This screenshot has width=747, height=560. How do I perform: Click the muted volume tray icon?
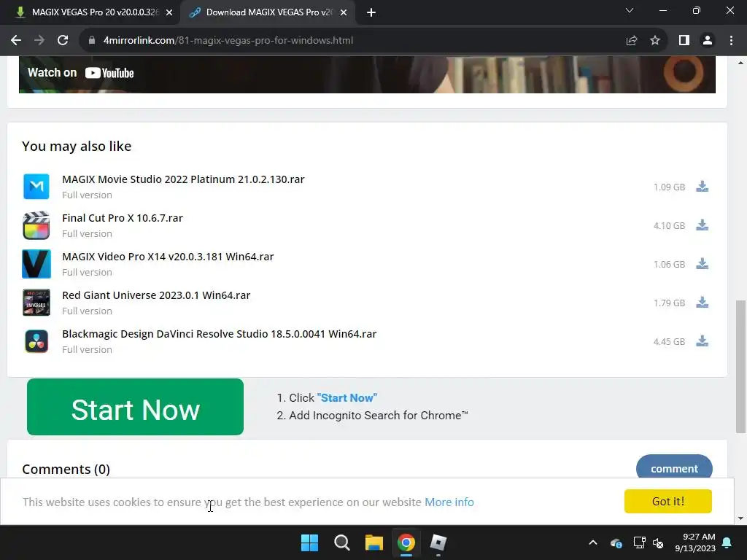click(658, 542)
